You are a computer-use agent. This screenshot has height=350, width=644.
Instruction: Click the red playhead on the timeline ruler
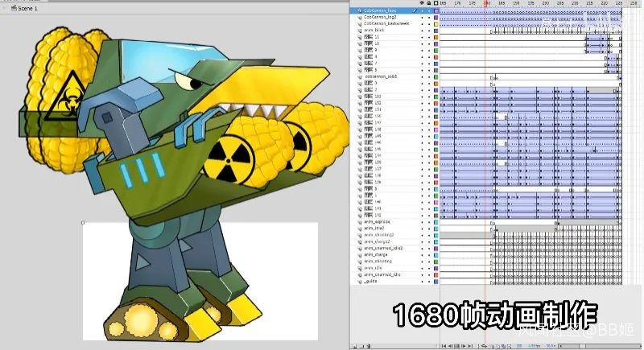(x=485, y=4)
